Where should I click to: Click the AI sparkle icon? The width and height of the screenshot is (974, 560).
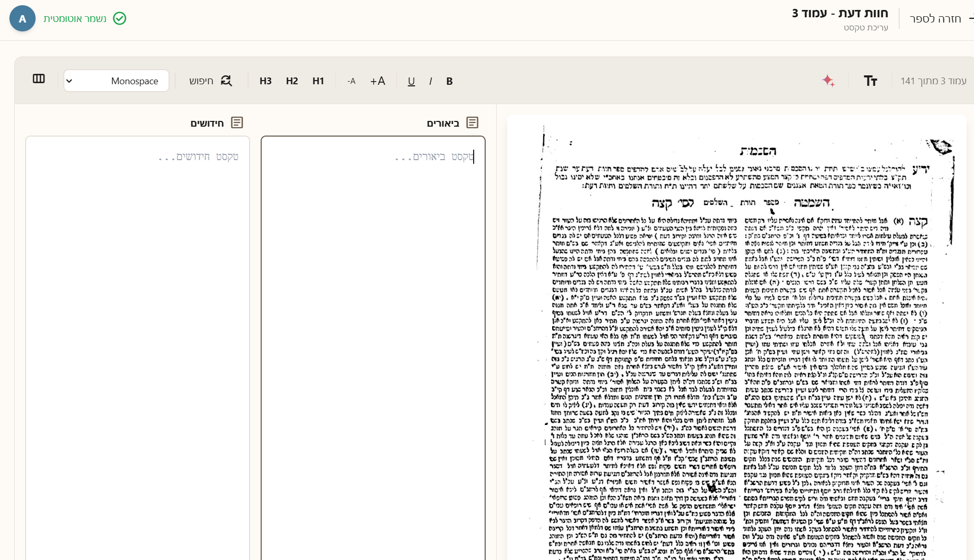tap(828, 81)
